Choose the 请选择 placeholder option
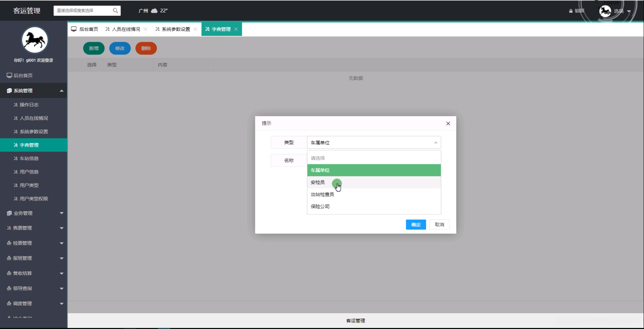Viewport: 644px width, 329px height. pos(374,158)
